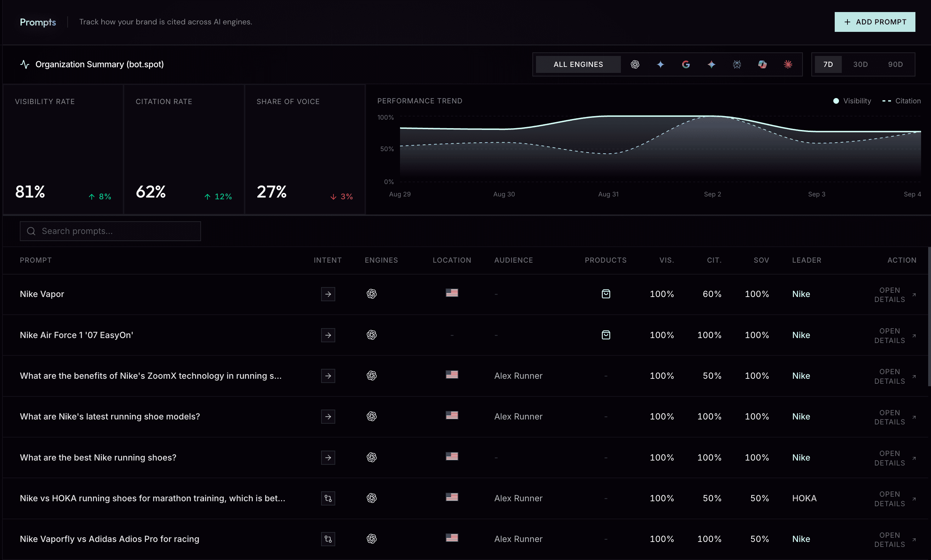Viewport: 931px width, 560px height.
Task: Open details for latest running shoe models prompt
Action: pyautogui.click(x=895, y=417)
